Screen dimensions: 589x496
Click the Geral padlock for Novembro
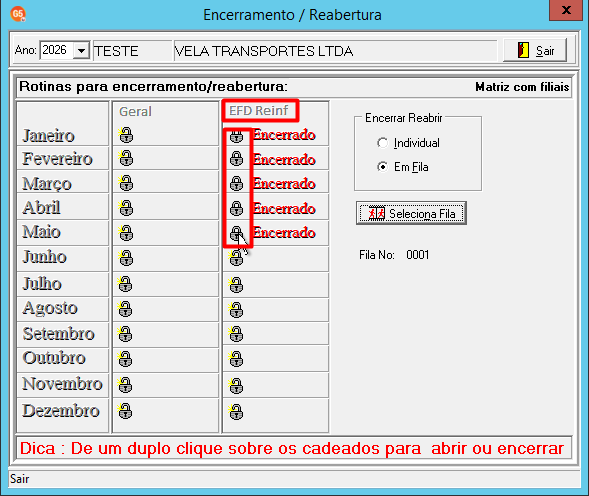pyautogui.click(x=125, y=385)
